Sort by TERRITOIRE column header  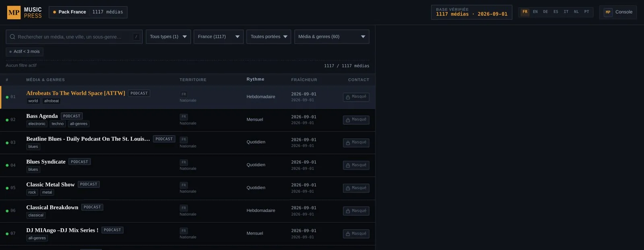point(193,80)
